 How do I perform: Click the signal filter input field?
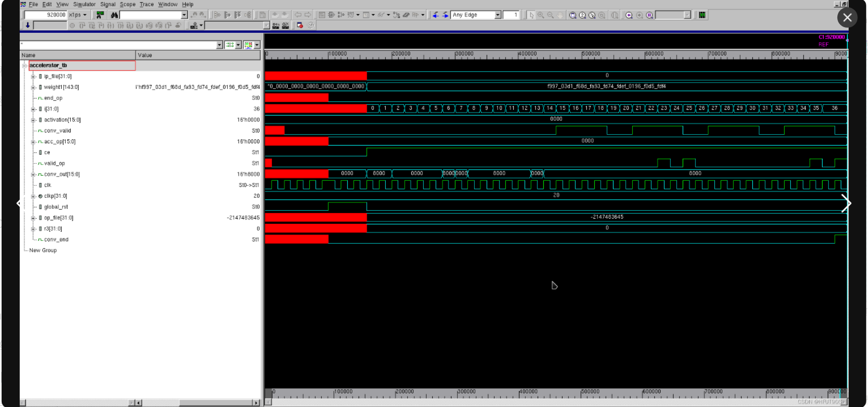click(x=118, y=45)
